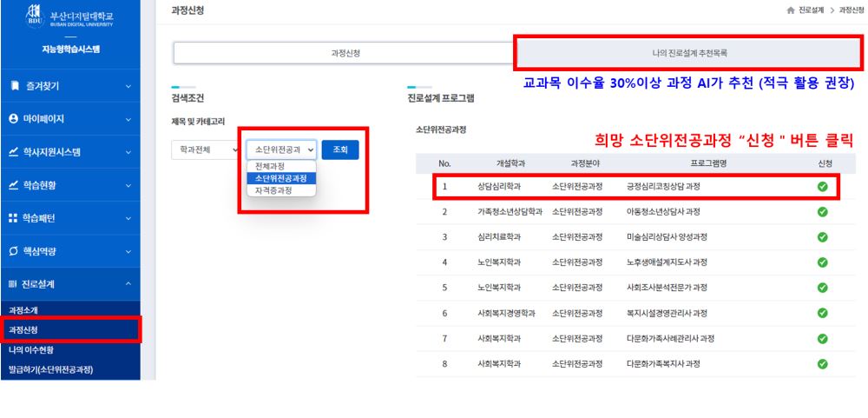Click the Busan Digital University logo

point(69,15)
